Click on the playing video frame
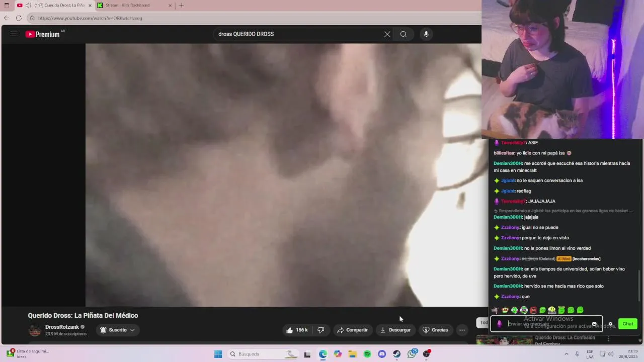This screenshot has height=362, width=644. [283, 175]
